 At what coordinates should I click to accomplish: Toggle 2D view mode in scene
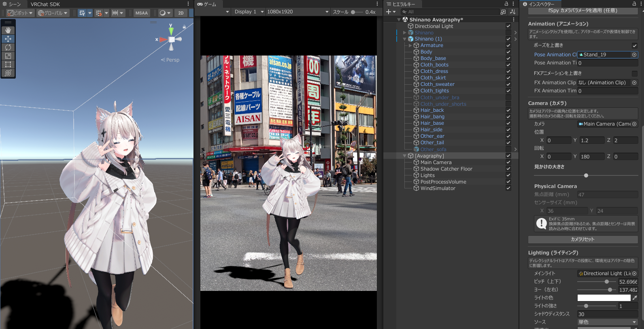[181, 13]
